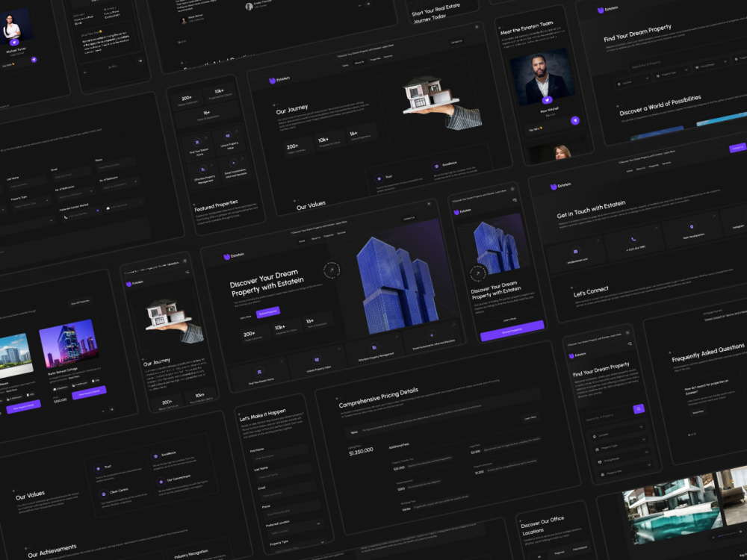Viewport: 747px width, 560px height.
Task: Open the hamburger menu on the mobile Our Journey screen
Action: click(x=187, y=272)
